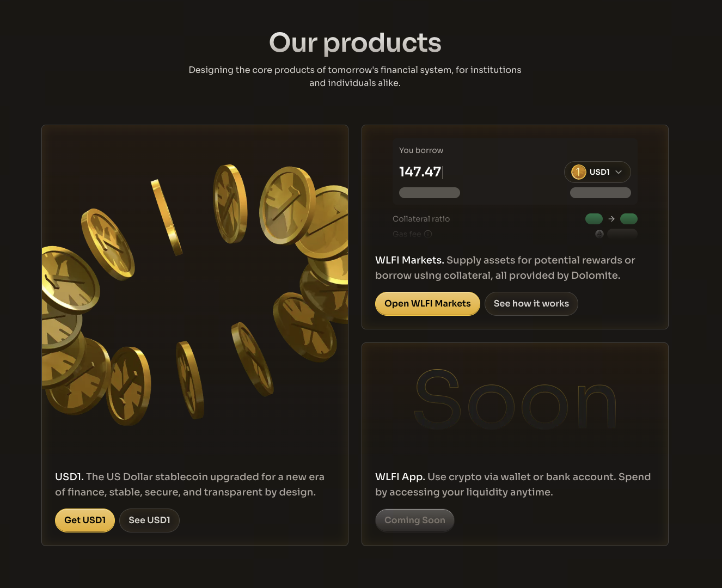
Task: Click the Collateral ratio label
Action: coord(421,219)
